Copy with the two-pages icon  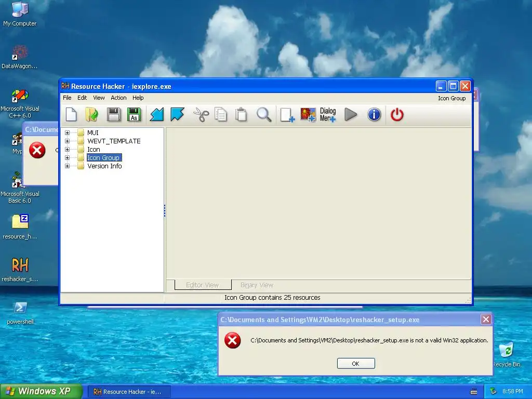click(221, 114)
